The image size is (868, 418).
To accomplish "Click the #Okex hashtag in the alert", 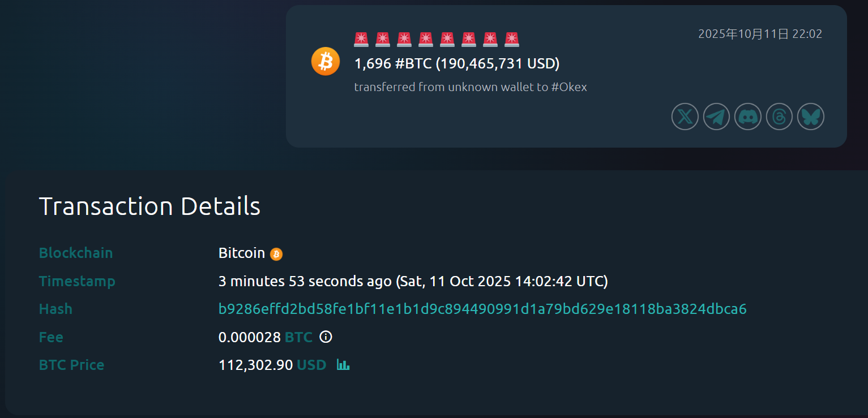I will click(x=568, y=87).
